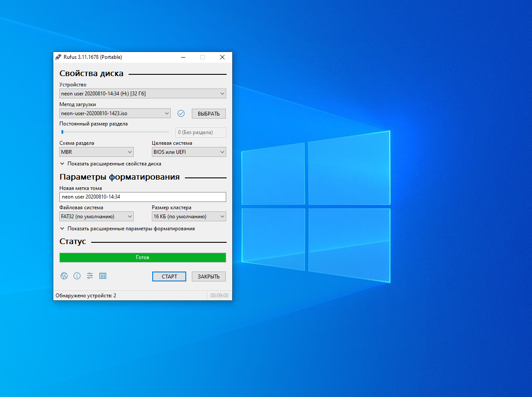Click the ВЫБРАТЬ button
This screenshot has width=532, height=397.
coord(209,113)
